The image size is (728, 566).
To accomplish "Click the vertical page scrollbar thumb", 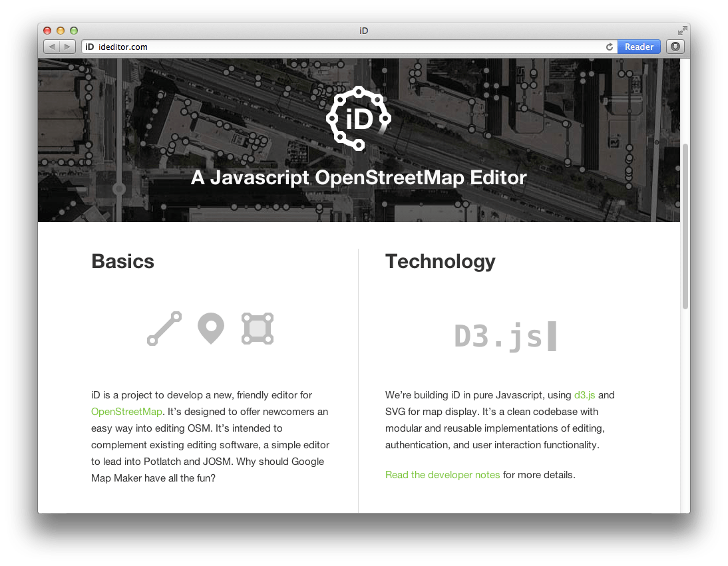I will 685,226.
